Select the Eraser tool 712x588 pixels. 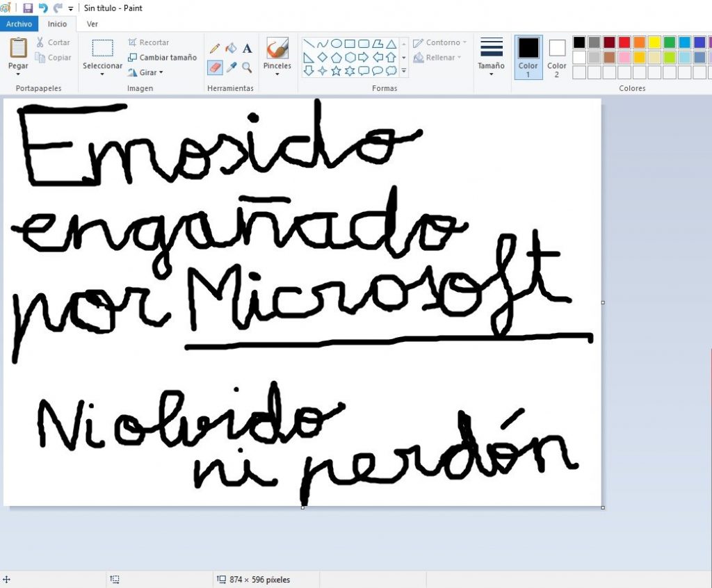(x=215, y=67)
